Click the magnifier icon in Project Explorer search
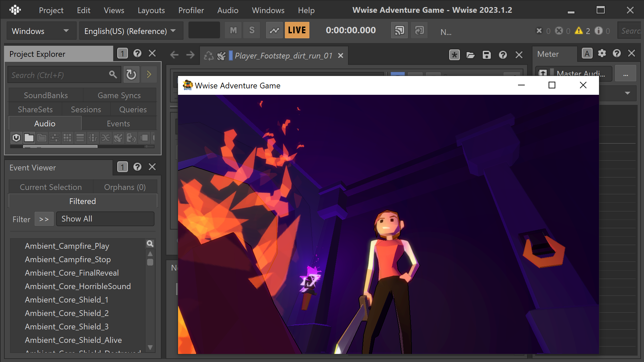 point(113,75)
